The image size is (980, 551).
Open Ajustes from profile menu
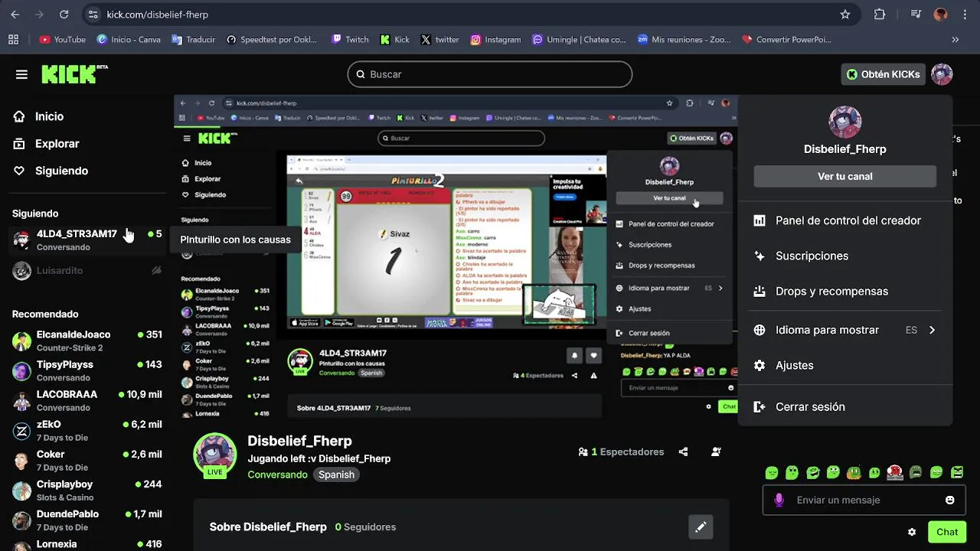pos(844,365)
